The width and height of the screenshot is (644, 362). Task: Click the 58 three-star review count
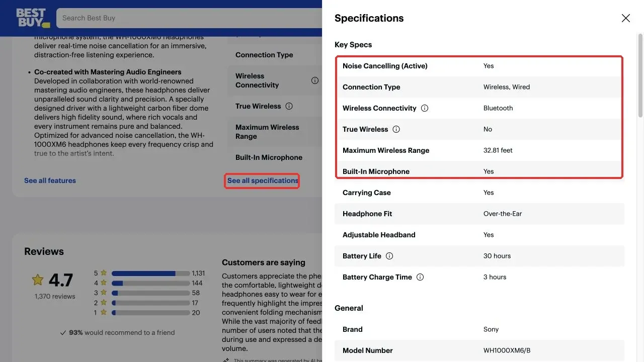196,293
